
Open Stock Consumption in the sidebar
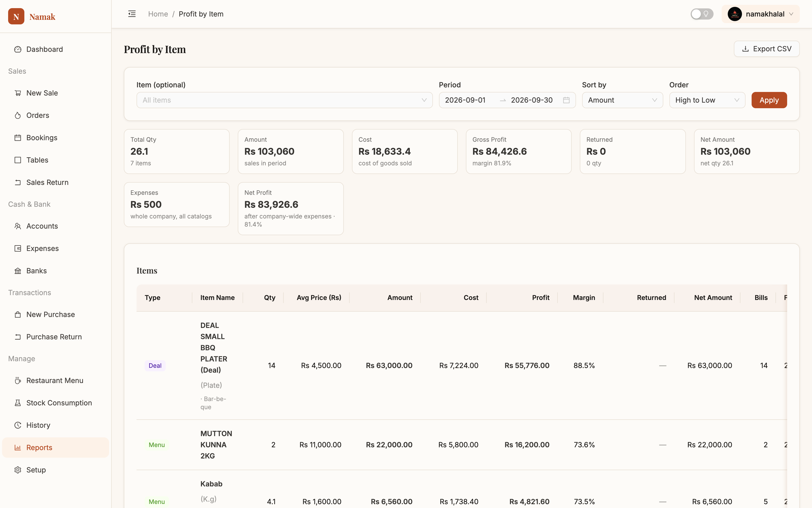(x=55, y=403)
